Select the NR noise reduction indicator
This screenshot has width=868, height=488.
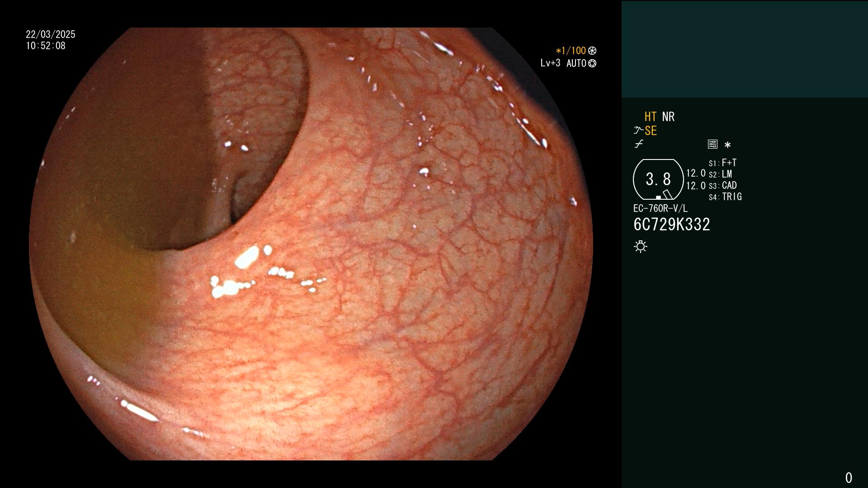(x=668, y=117)
